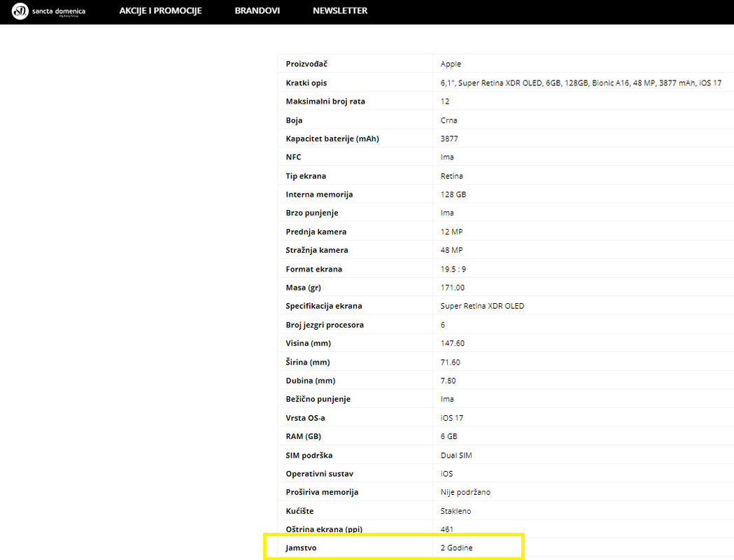Open the Brandovi menu
Viewport: 734px width, 560px height.
point(257,10)
